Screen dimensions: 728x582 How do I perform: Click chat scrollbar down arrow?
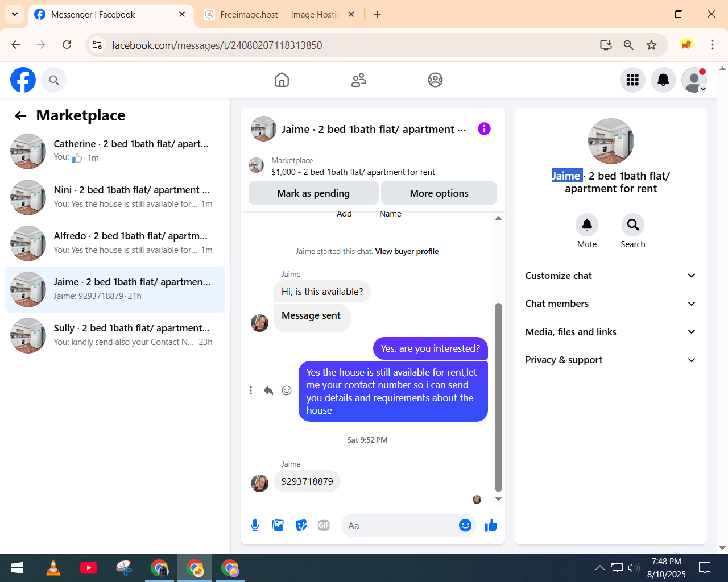(498, 500)
